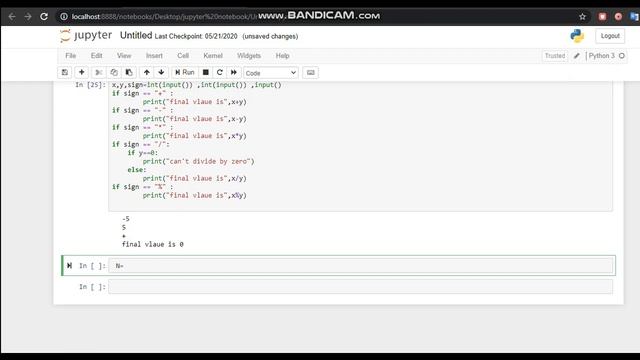Click the Python 3 kernel name
The width and height of the screenshot is (640, 360).
[601, 56]
